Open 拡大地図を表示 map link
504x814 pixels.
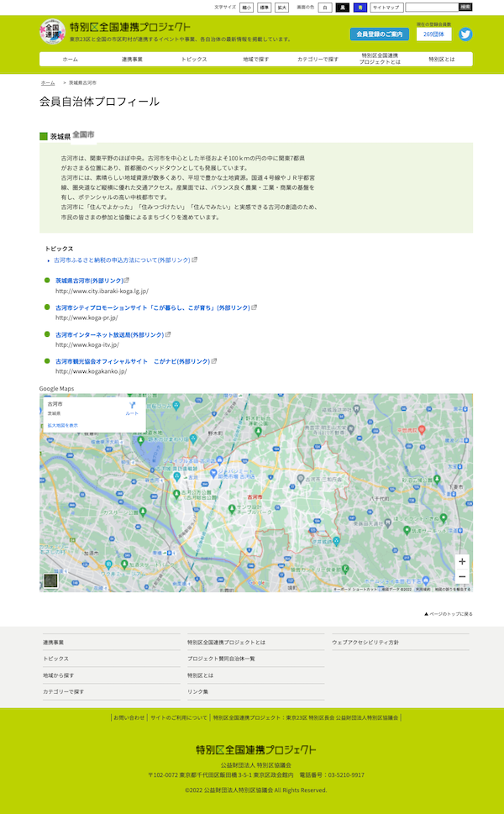pyautogui.click(x=63, y=426)
